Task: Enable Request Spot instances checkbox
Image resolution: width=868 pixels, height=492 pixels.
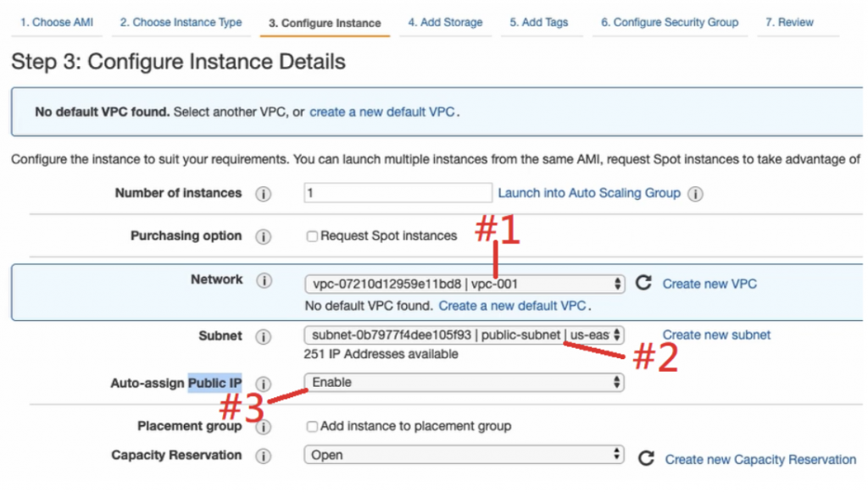Action: pyautogui.click(x=312, y=236)
